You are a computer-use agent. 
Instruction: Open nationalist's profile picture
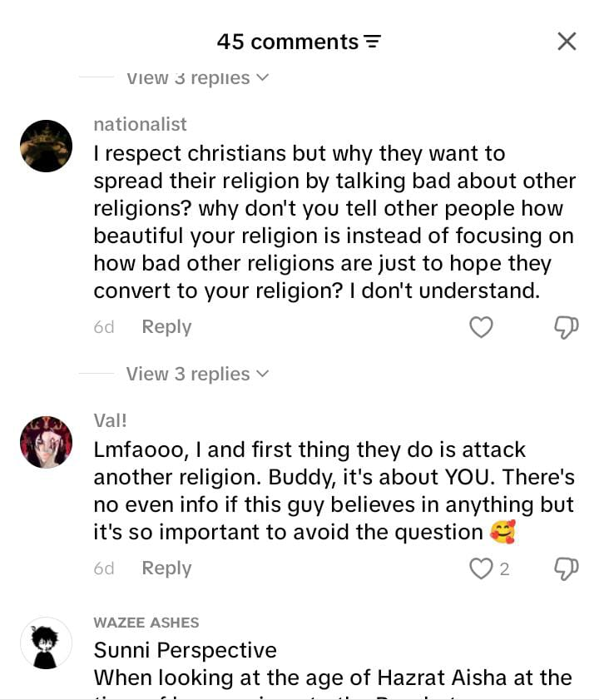[x=46, y=146]
